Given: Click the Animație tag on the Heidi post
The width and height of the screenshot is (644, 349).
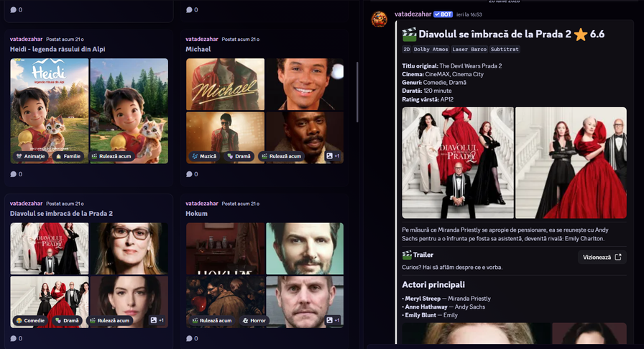Looking at the screenshot, I should (31, 156).
